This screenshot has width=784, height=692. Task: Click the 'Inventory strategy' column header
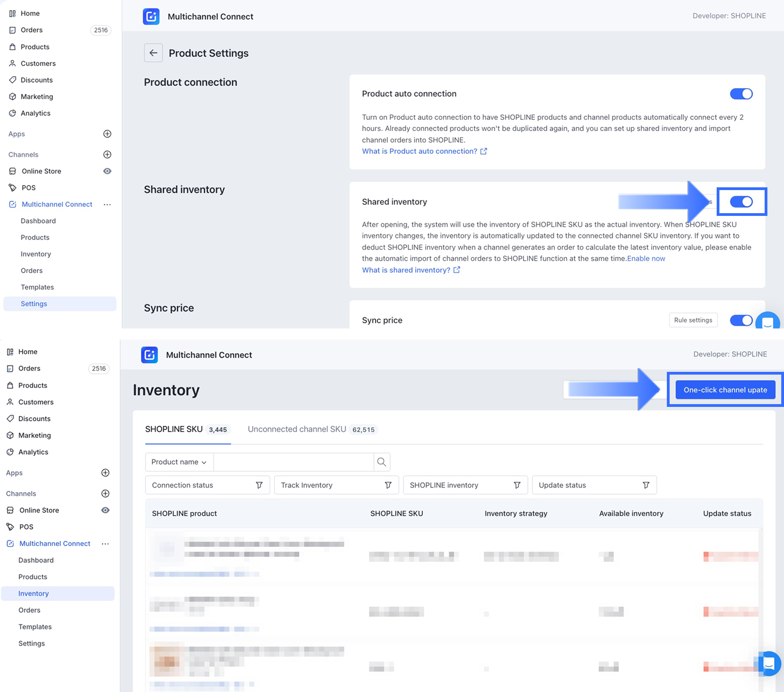(516, 513)
